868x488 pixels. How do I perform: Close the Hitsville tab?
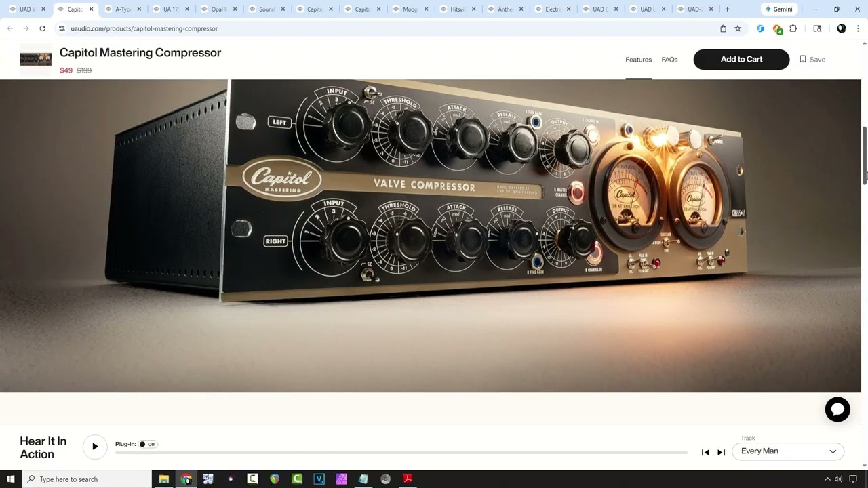(x=474, y=9)
